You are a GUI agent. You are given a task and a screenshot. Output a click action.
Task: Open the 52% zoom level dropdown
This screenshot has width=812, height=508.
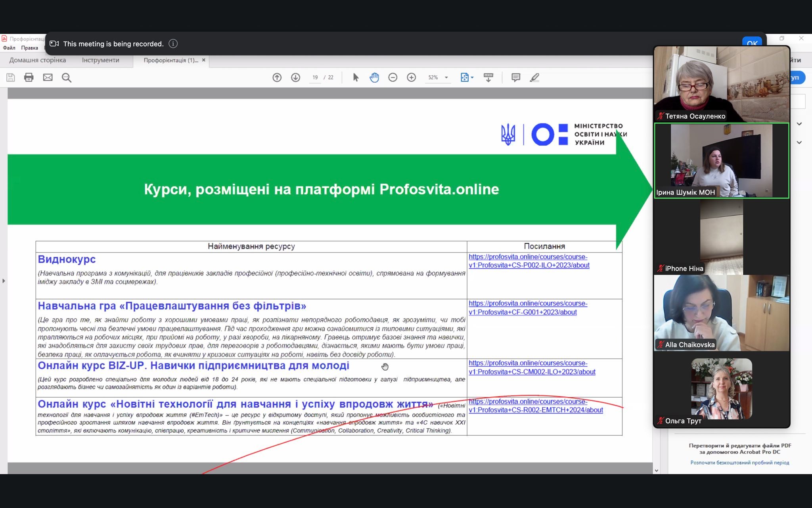coord(446,78)
